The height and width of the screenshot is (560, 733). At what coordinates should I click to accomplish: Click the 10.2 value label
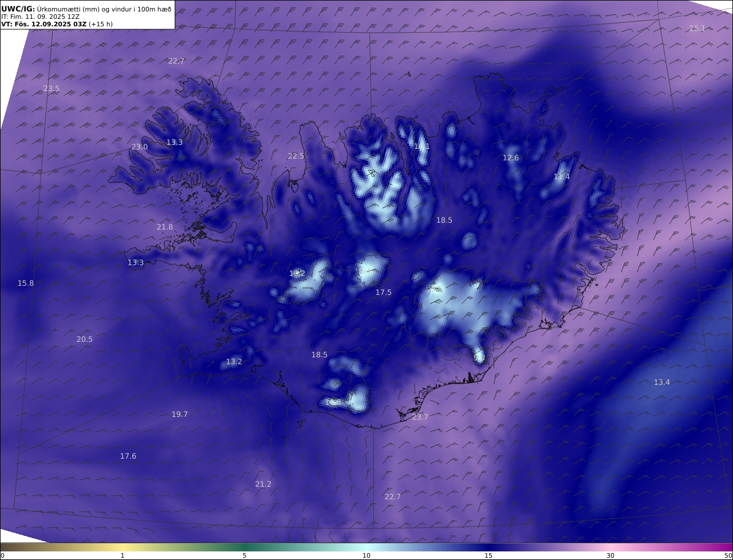click(x=297, y=273)
